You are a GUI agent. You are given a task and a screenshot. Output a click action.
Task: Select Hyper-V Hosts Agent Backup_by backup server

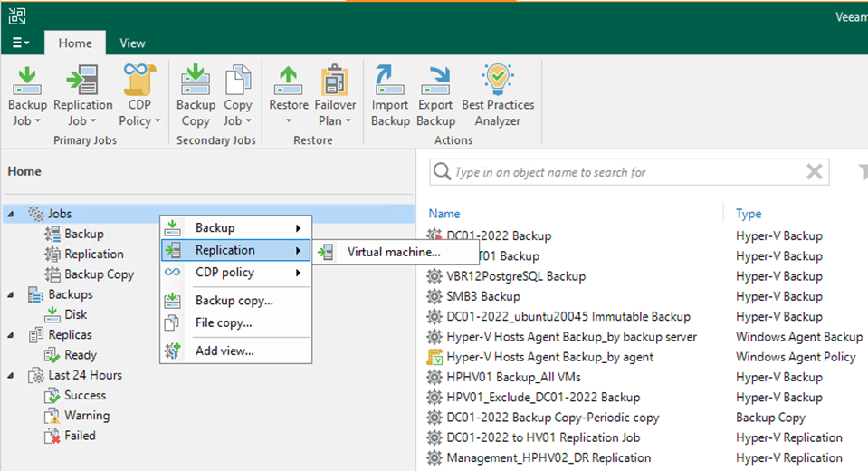[572, 337]
